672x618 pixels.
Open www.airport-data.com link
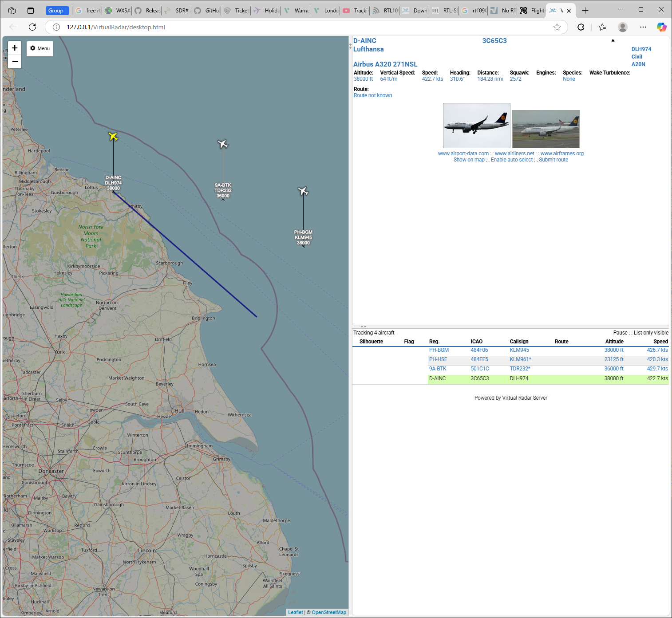coord(463,154)
